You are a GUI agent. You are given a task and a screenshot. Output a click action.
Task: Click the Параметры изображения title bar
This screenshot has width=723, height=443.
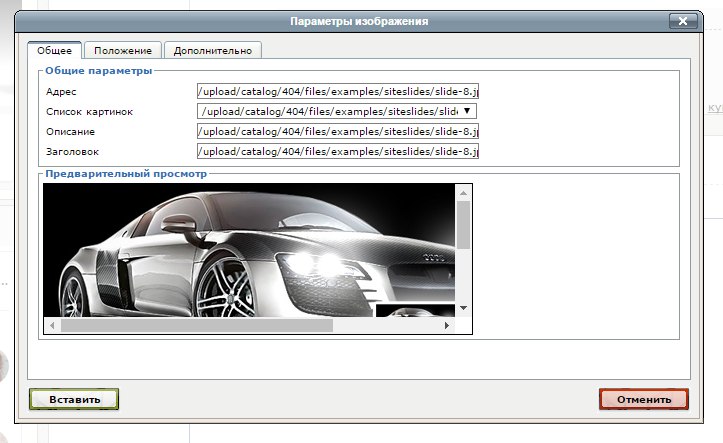[359, 20]
